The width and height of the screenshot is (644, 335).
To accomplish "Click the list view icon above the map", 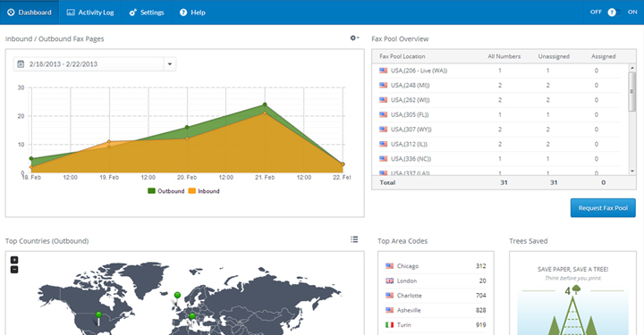I will click(354, 239).
